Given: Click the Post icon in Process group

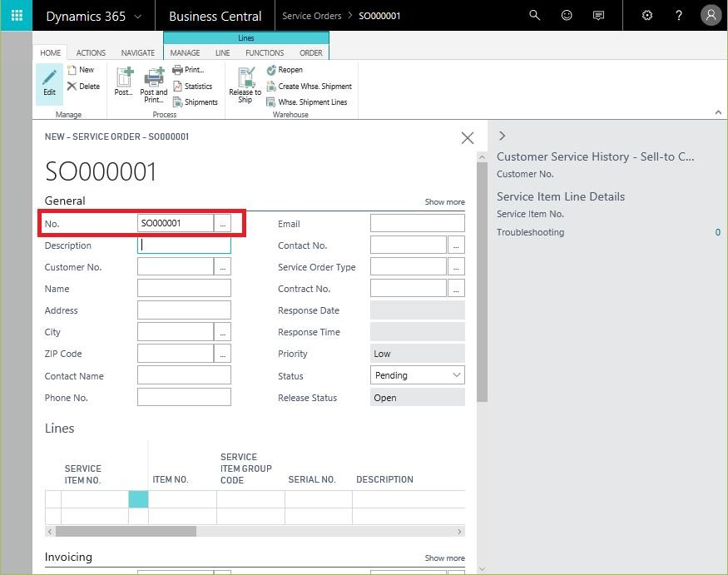Looking at the screenshot, I should click(x=124, y=82).
